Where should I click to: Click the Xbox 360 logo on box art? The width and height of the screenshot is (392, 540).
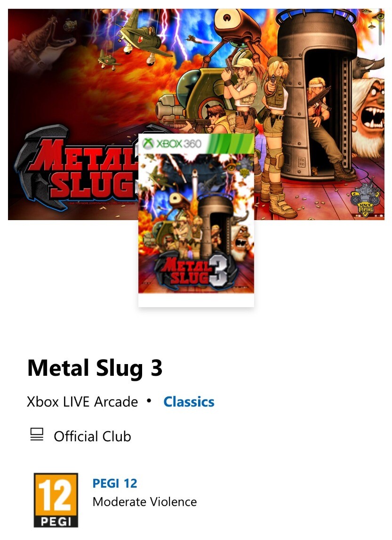pyautogui.click(x=172, y=143)
